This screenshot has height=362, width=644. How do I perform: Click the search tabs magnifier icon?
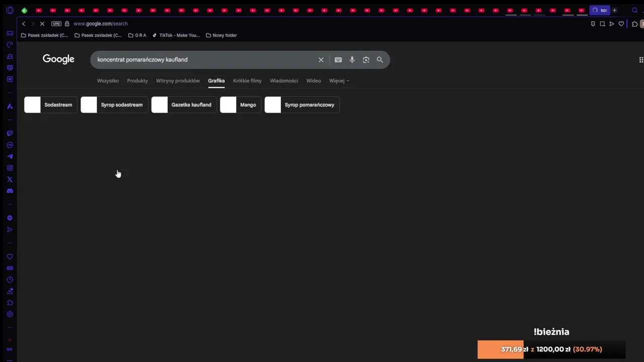[634, 10]
